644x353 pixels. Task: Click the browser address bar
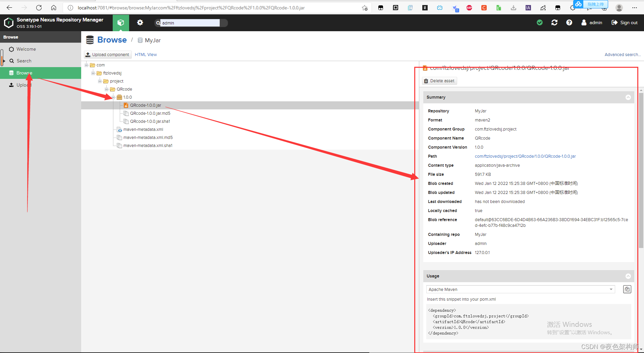pyautogui.click(x=215, y=7)
